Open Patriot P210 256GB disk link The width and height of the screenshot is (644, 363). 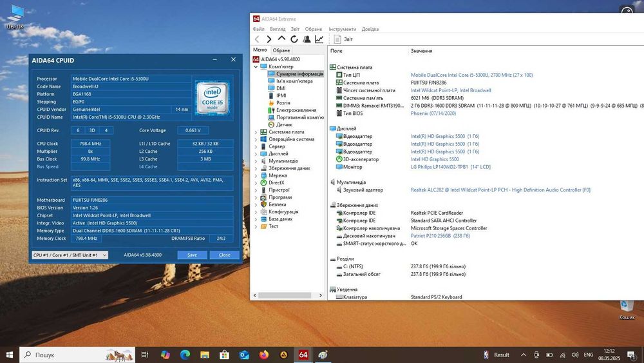pyautogui.click(x=440, y=236)
